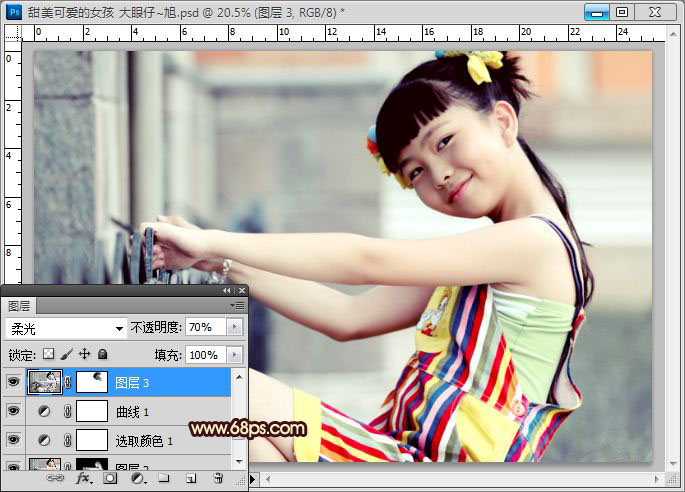
Task: Click the lock position icon
Action: pos(84,355)
